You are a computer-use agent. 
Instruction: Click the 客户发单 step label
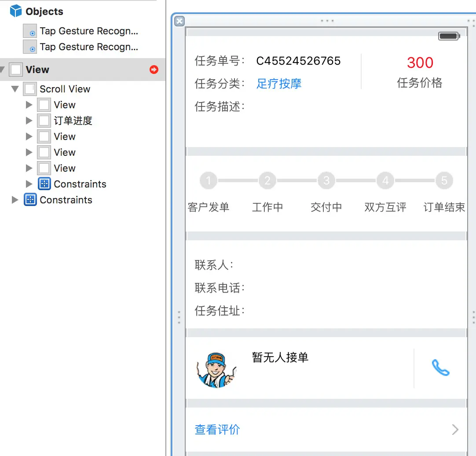pyautogui.click(x=209, y=207)
